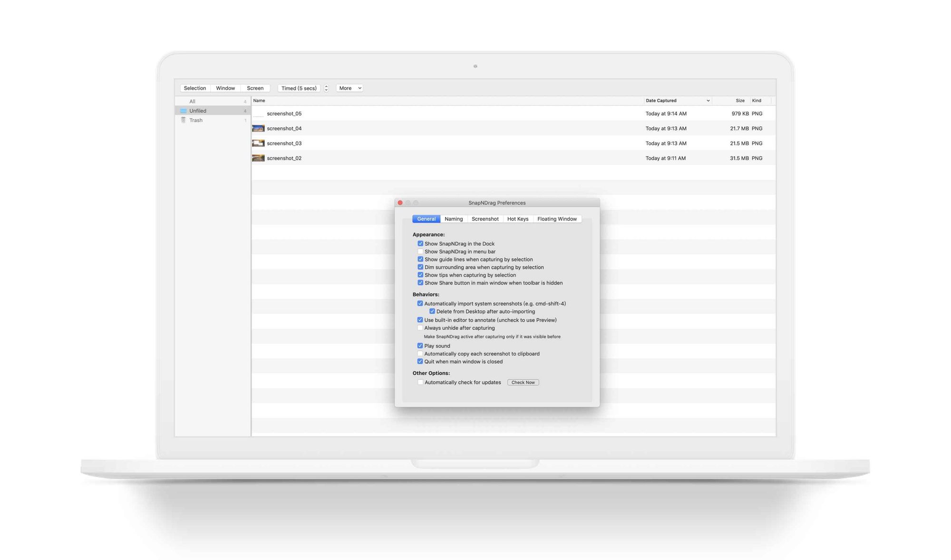Toggle Delete from Desktop after auto-importing

coord(432,312)
